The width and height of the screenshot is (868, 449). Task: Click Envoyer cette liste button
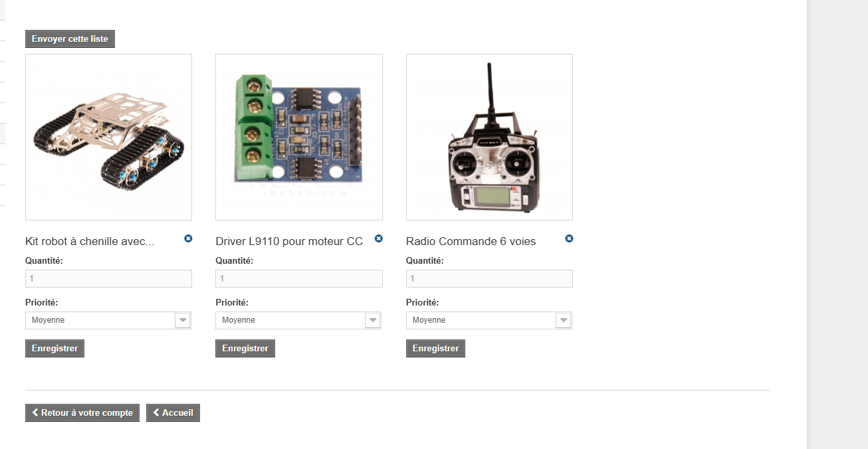click(70, 39)
